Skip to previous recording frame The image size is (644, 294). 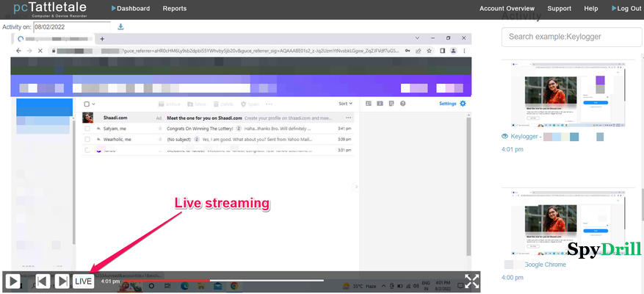(x=43, y=281)
